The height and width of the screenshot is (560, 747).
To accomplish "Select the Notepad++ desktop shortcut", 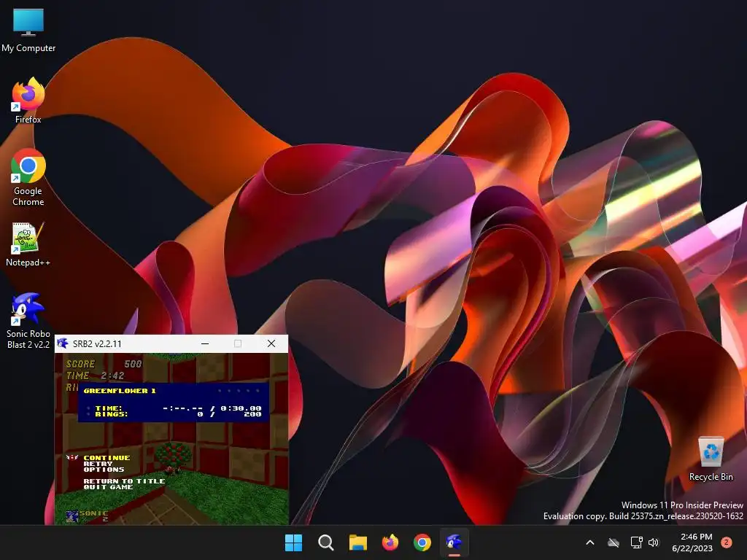I will pos(28,244).
